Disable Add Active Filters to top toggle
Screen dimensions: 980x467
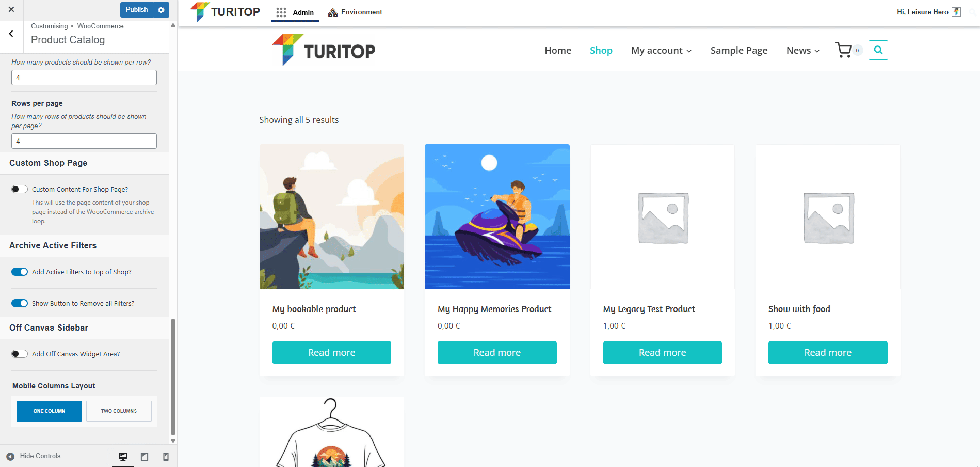pyautogui.click(x=20, y=272)
